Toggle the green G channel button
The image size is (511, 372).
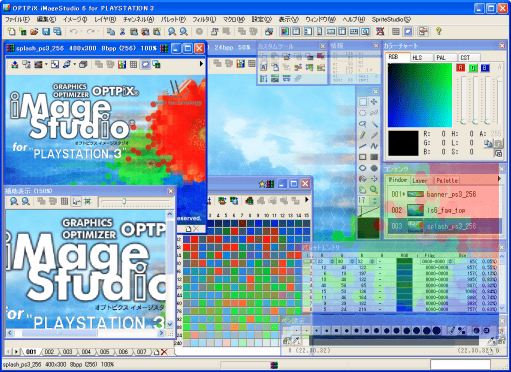coord(473,68)
